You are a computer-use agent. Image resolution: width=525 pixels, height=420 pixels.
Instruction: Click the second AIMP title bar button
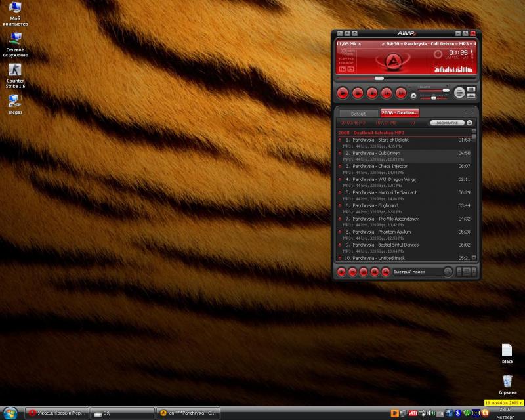coord(347,33)
